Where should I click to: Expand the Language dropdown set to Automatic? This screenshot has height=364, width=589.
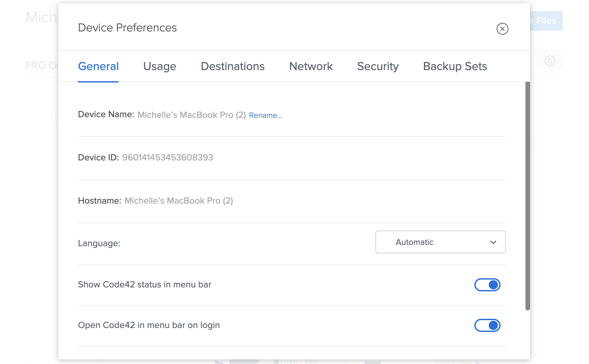(440, 242)
